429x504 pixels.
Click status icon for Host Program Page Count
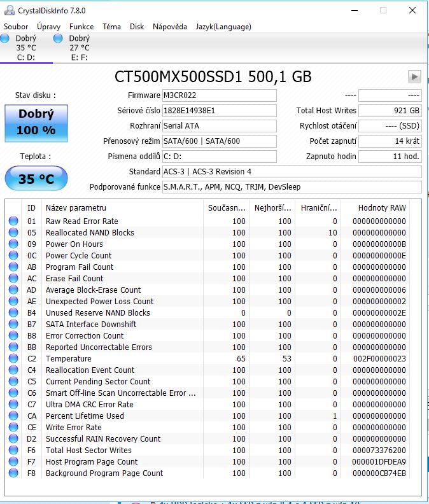point(13,461)
